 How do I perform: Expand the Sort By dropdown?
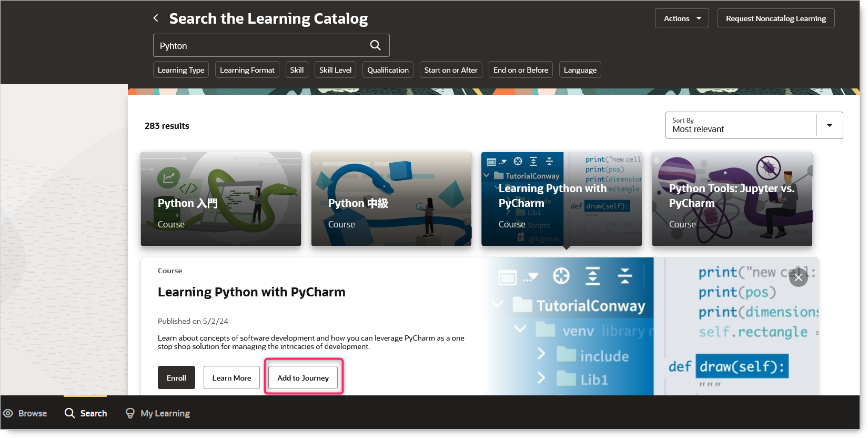click(x=829, y=125)
